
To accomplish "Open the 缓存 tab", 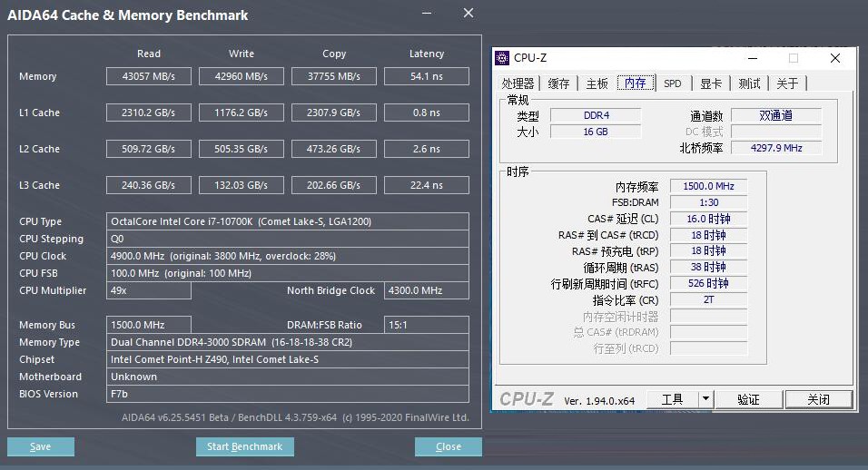I will click(559, 83).
